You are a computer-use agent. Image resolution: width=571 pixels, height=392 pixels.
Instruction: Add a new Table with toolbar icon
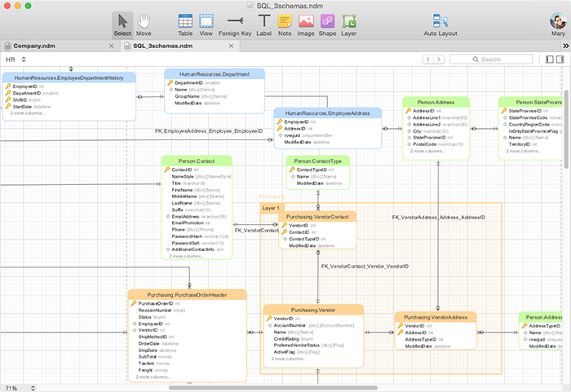(x=185, y=24)
